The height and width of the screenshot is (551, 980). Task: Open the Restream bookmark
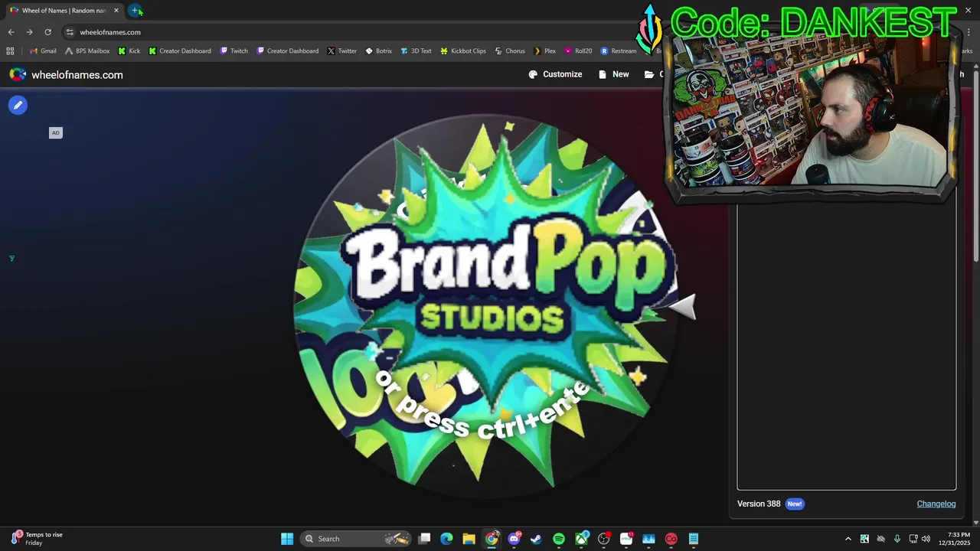tap(618, 51)
